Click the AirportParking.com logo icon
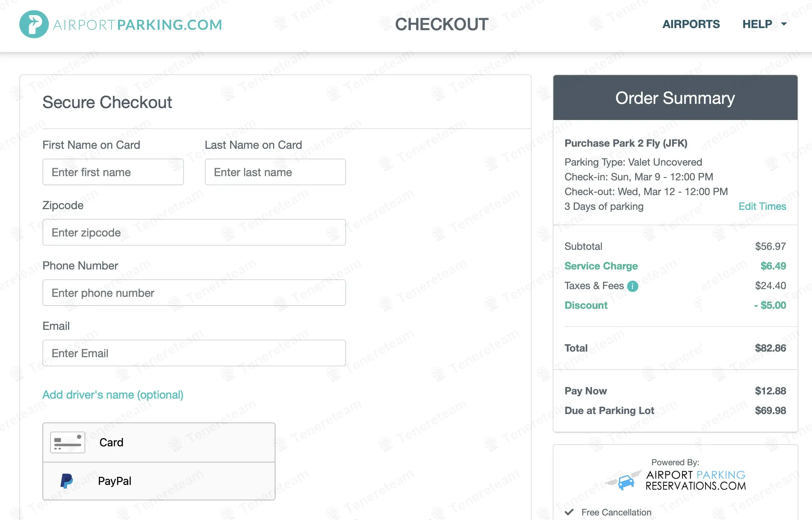This screenshot has height=520, width=812. point(34,24)
